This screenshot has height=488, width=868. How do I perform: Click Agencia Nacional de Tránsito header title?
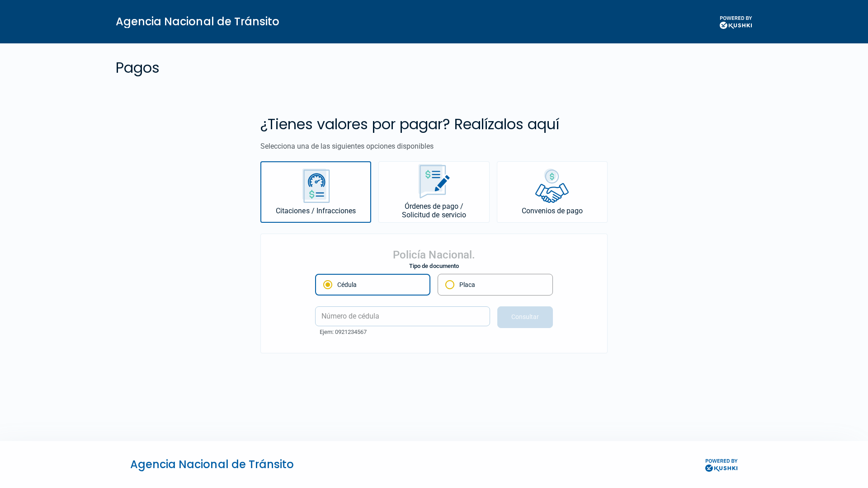click(x=197, y=22)
